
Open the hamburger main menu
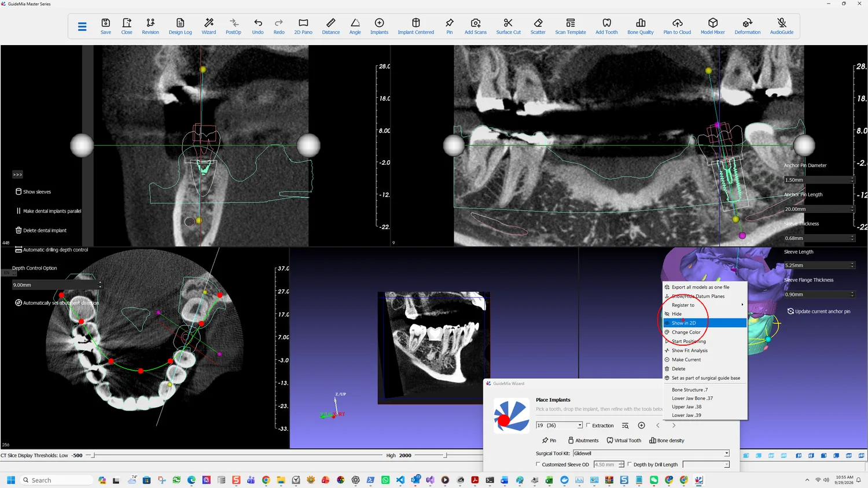[x=82, y=27]
